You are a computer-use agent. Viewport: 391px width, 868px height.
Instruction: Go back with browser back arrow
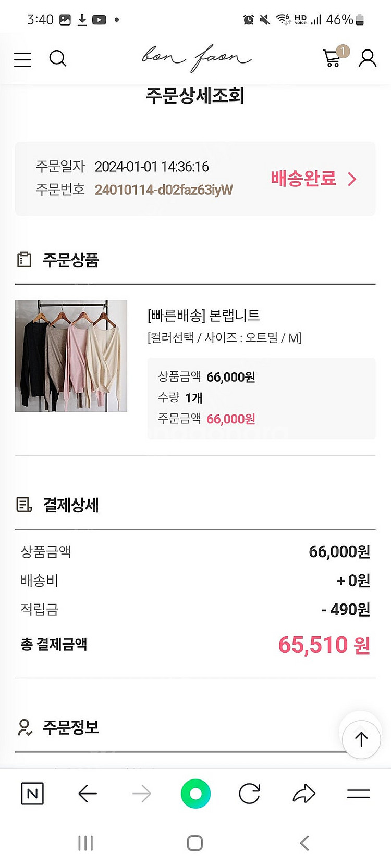click(x=87, y=794)
